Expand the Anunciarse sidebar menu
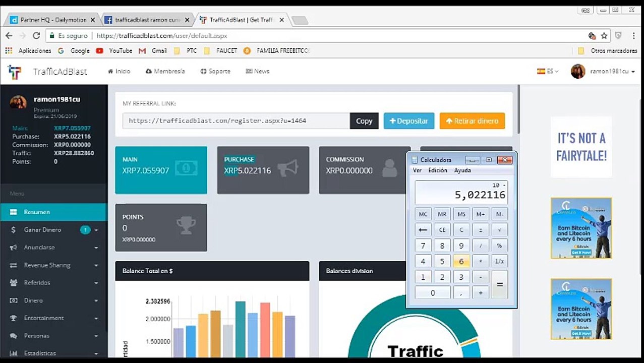Viewport: 644px width, 363px height. coord(54,248)
